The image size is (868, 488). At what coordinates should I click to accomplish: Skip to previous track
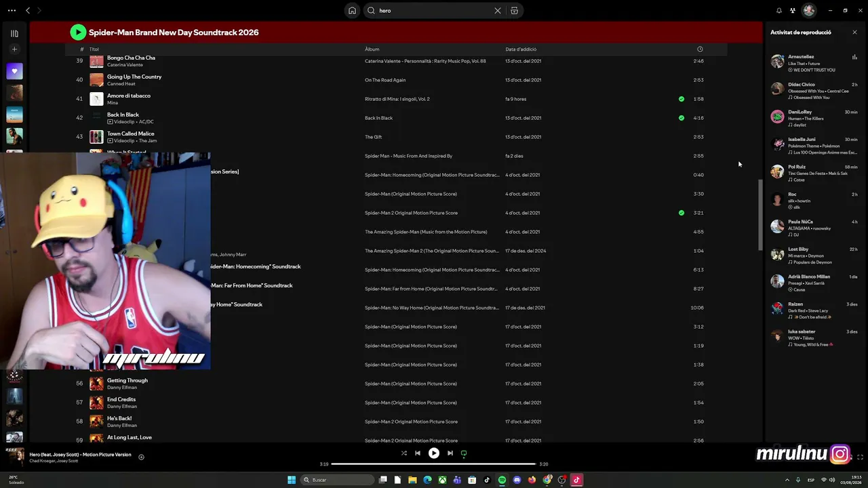pyautogui.click(x=418, y=453)
